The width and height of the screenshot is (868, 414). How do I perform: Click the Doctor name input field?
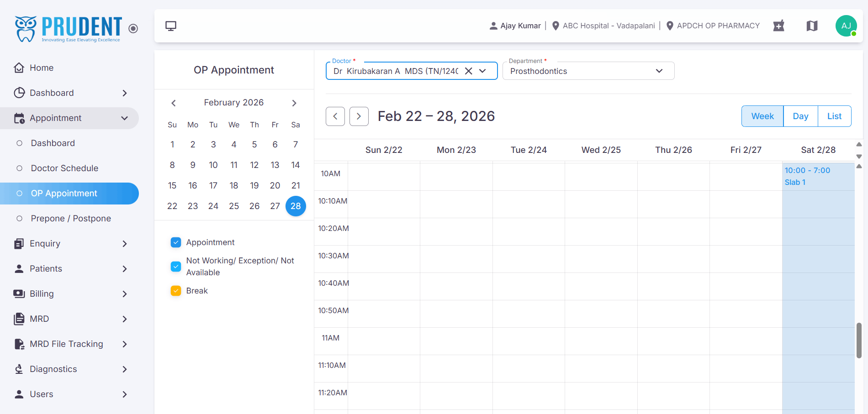tap(396, 71)
